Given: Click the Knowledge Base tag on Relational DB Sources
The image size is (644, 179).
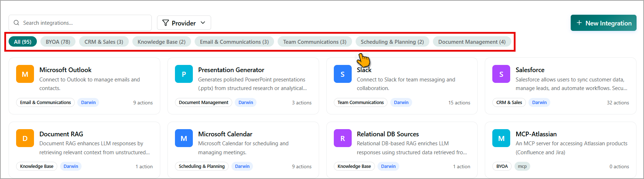Looking at the screenshot, I should 354,166.
